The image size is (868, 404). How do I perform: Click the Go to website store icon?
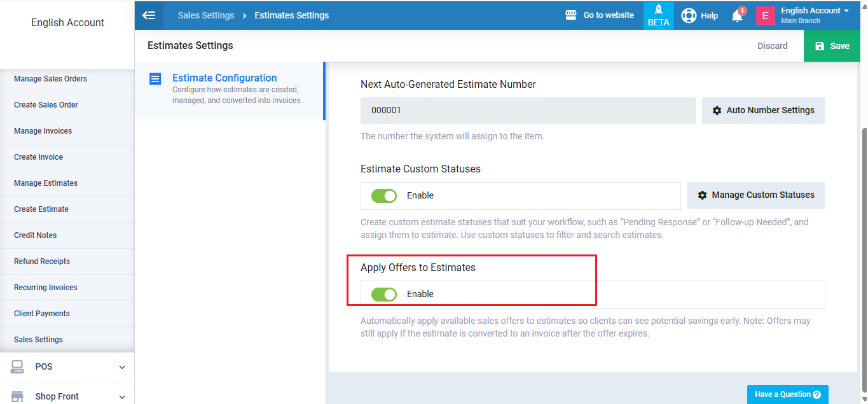(x=571, y=15)
